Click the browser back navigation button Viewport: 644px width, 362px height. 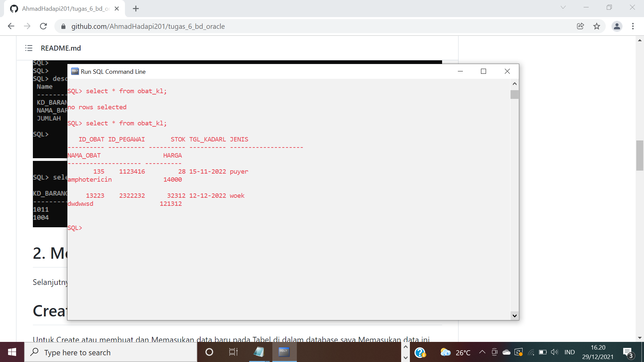point(11,26)
